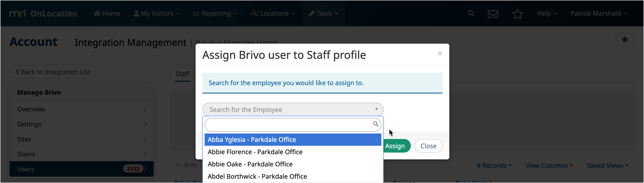Go to previous page with << Prev
The image size is (644, 183).
(x=186, y=165)
